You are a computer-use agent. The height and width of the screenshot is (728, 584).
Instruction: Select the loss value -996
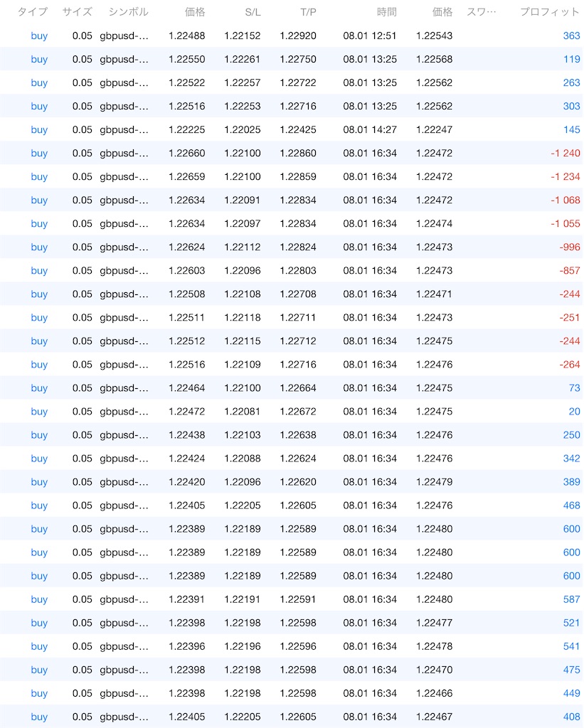point(570,247)
